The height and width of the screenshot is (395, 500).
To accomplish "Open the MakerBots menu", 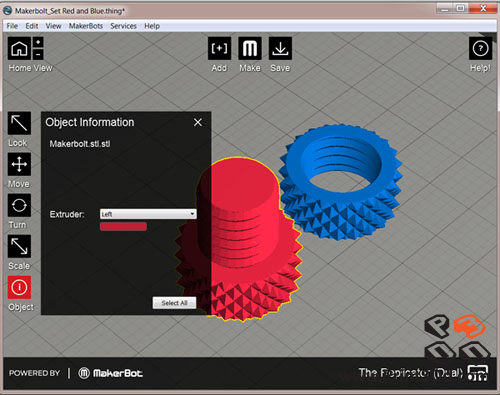I will pos(86,26).
